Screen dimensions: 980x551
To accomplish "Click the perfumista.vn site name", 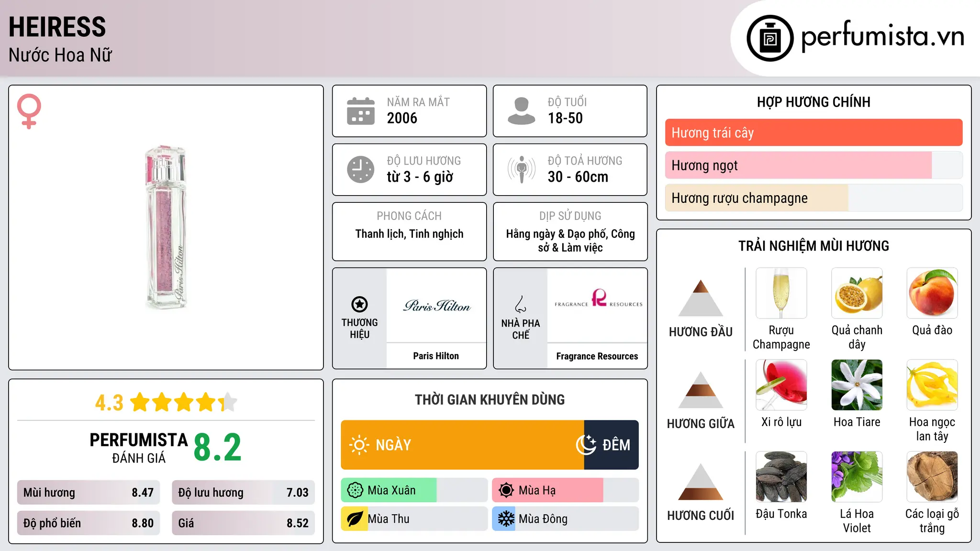I will point(883,37).
